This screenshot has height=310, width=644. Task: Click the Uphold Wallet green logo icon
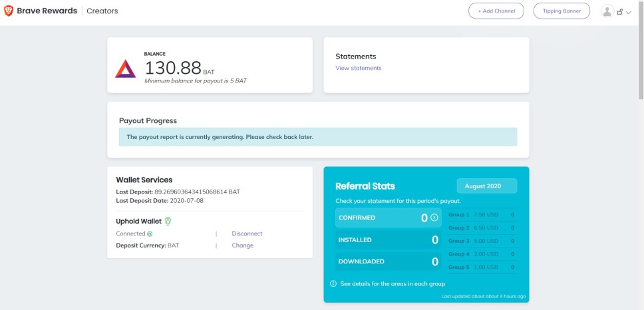[168, 222]
